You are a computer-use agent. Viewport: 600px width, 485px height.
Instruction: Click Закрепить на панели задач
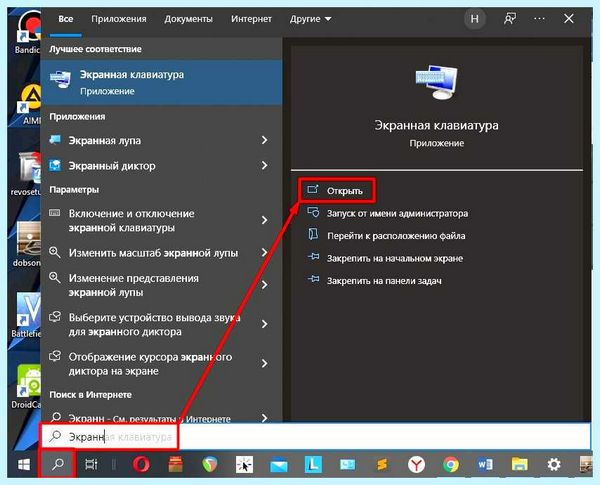pyautogui.click(x=375, y=281)
